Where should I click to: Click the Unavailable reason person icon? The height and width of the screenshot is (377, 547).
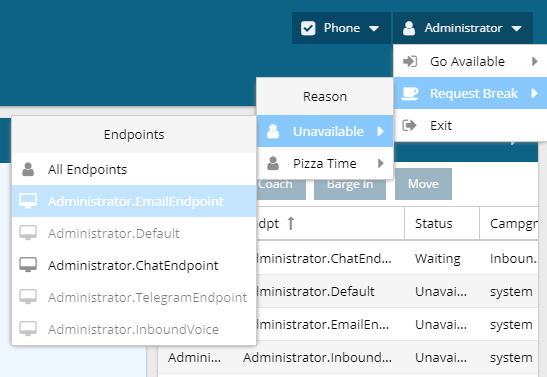pyautogui.click(x=273, y=131)
